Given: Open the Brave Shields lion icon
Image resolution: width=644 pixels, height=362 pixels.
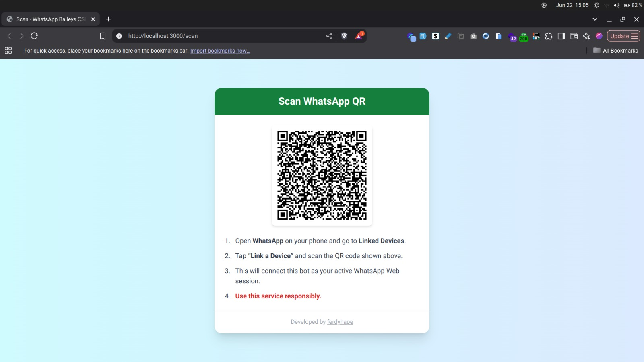Looking at the screenshot, I should (344, 36).
